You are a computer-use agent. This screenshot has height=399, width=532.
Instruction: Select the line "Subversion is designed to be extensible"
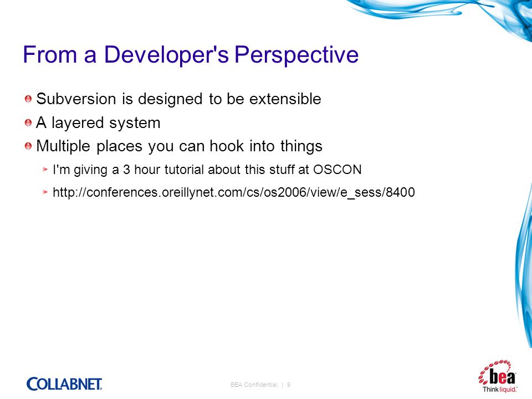(x=178, y=99)
